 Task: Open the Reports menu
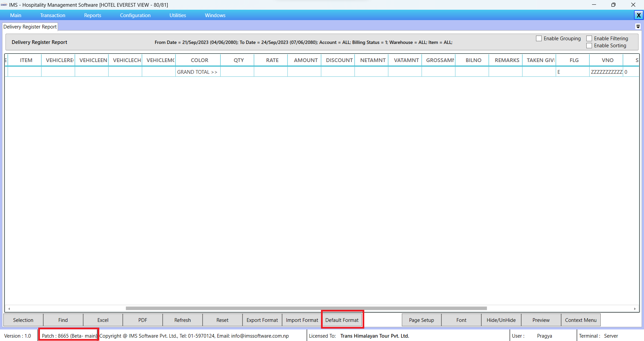click(x=93, y=15)
